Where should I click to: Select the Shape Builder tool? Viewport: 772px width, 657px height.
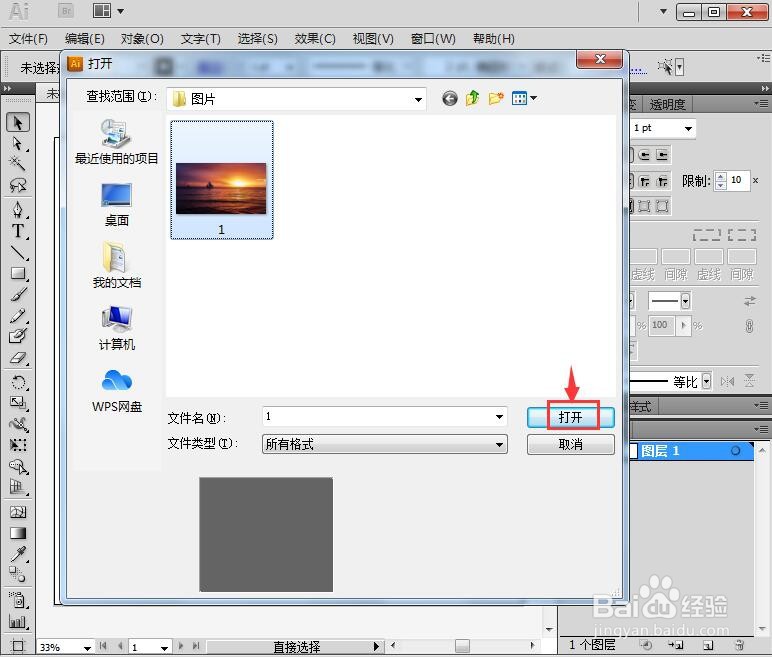tap(18, 466)
